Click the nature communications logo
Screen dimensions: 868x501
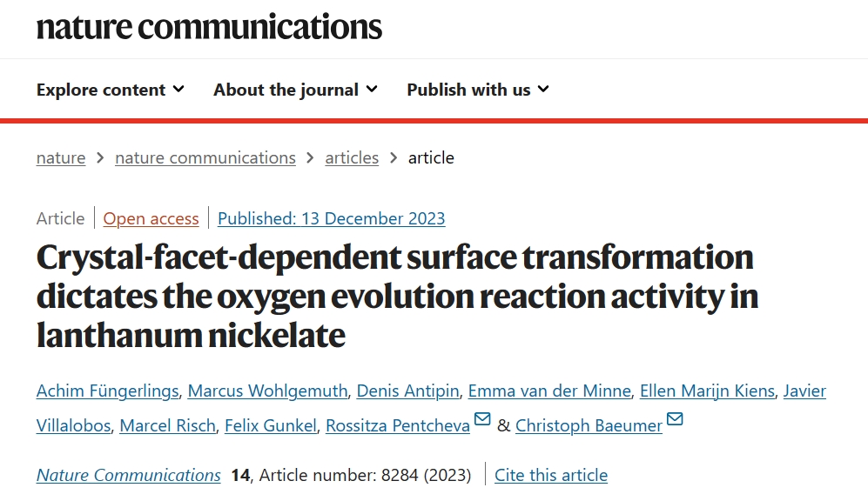[x=209, y=27]
